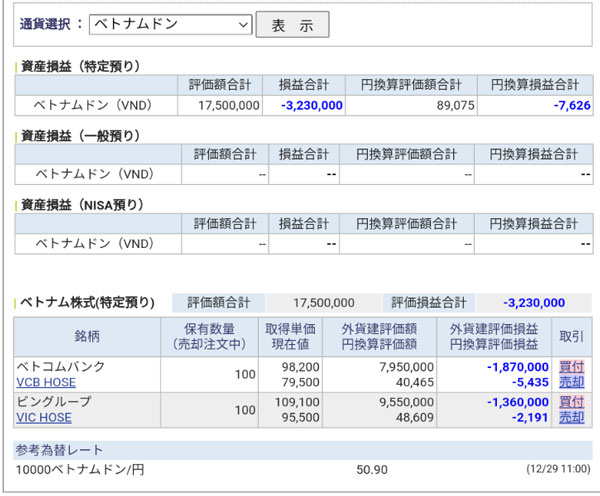Click 売却 for ベトコムバンク

coord(571,383)
